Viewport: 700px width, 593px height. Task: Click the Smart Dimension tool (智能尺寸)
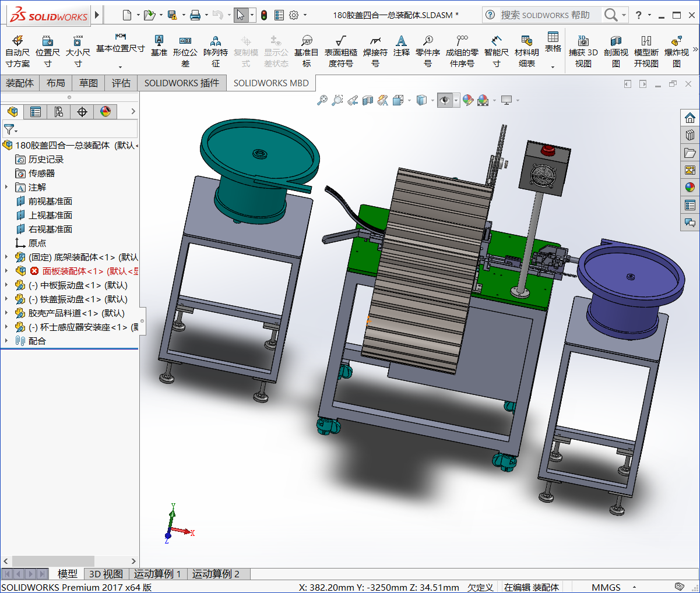point(497,51)
